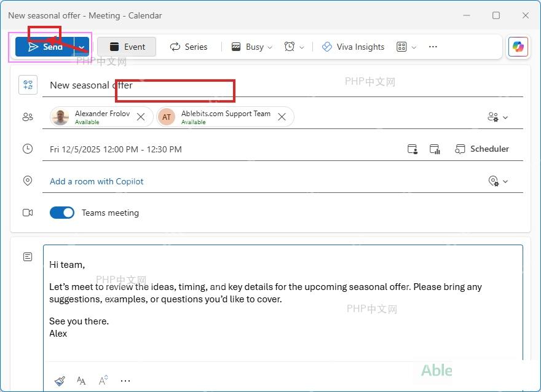Viewport: 541px width, 392px height.
Task: Click the clock icon next to date
Action: point(28,149)
